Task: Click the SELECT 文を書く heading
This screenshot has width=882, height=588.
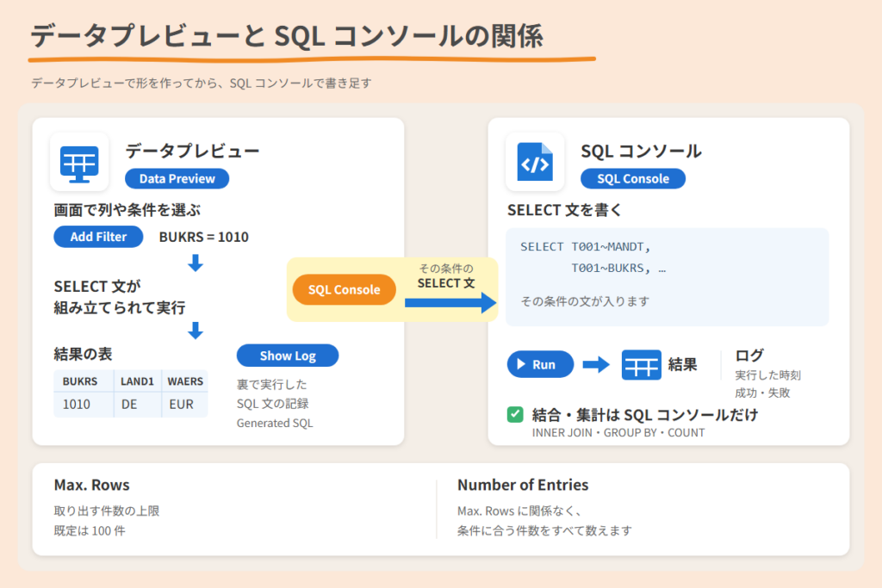Action: click(x=564, y=210)
